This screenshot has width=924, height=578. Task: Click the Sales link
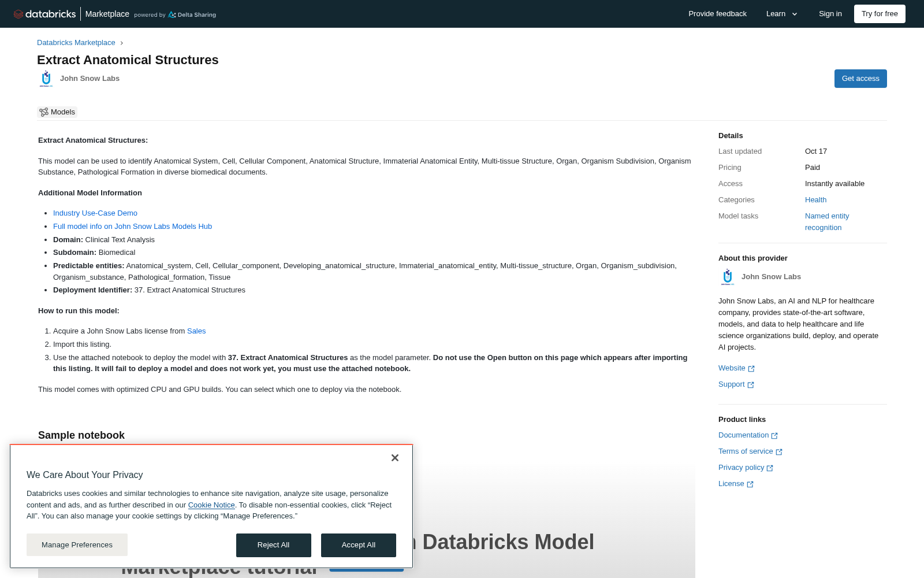pyautogui.click(x=196, y=331)
